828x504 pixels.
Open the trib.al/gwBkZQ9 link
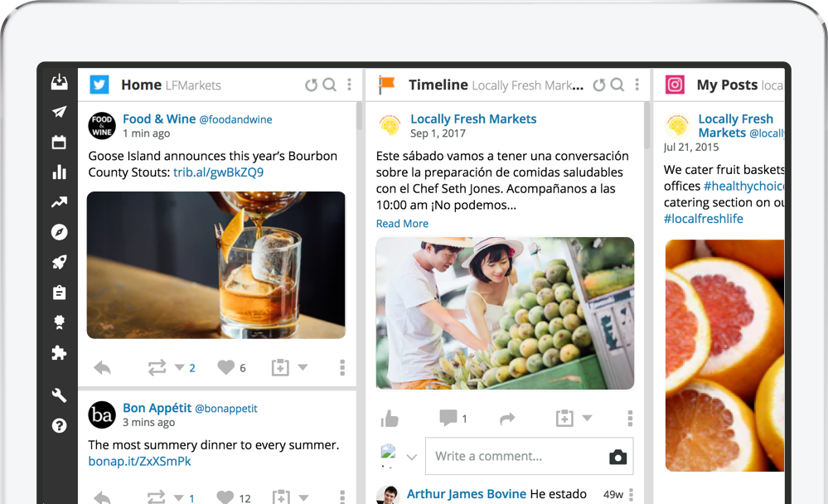(218, 172)
